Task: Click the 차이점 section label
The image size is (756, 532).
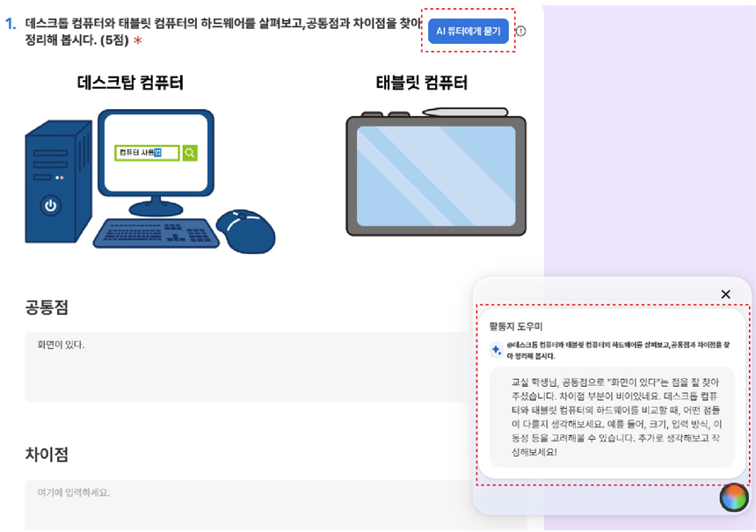Action: (47, 455)
